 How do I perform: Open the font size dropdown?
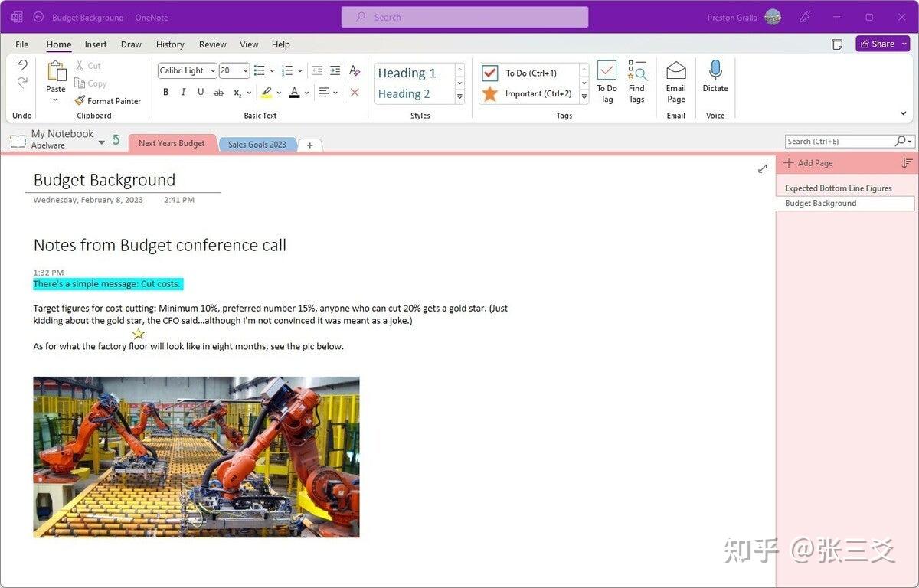point(245,70)
